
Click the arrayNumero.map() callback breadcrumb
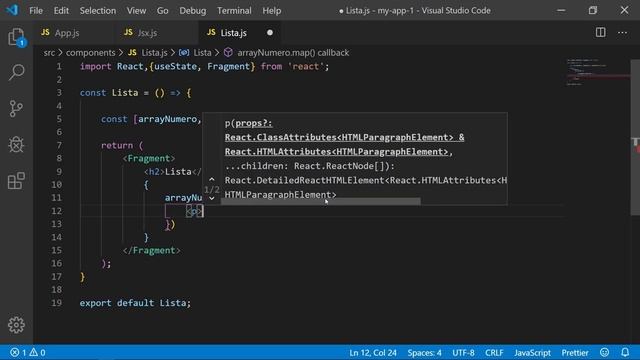coord(287,53)
